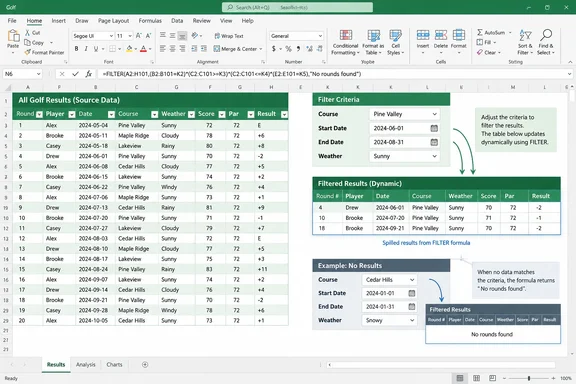Click Merge & Center button
576x384 pixels.
238,49
